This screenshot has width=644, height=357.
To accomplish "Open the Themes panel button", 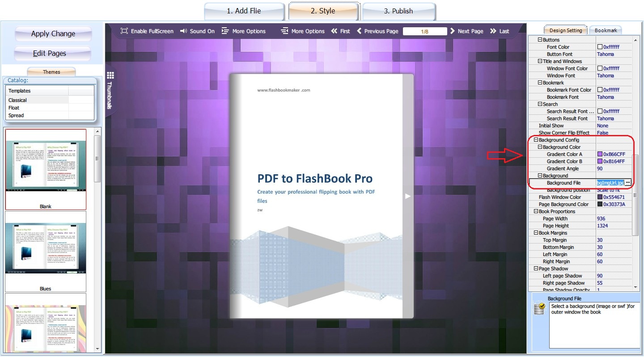I will tap(51, 71).
